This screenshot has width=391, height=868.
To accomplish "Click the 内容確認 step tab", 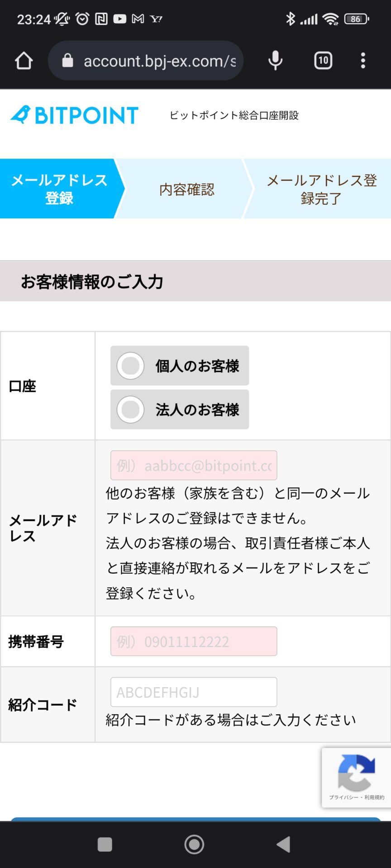I will point(186,189).
